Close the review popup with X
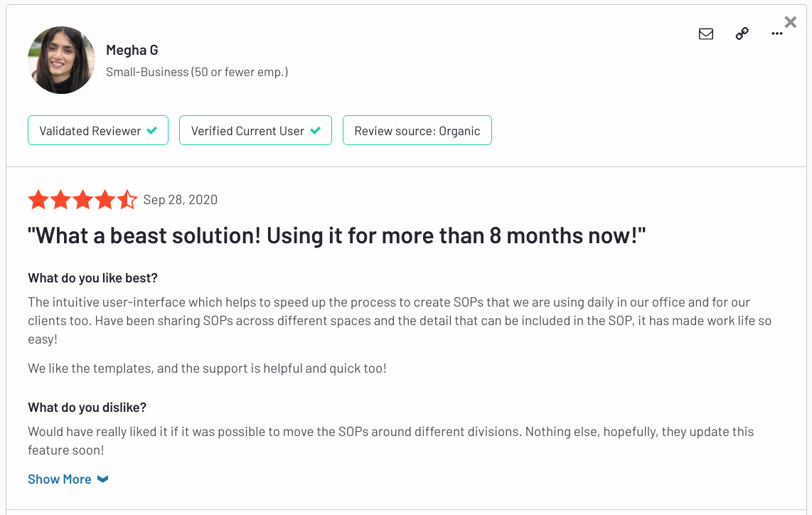The width and height of the screenshot is (812, 515). pyautogui.click(x=790, y=22)
